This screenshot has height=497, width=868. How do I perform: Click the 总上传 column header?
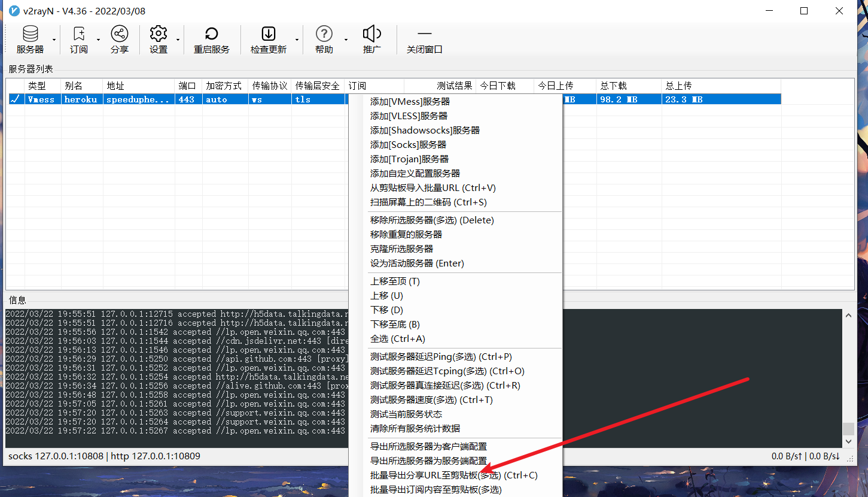pos(721,86)
